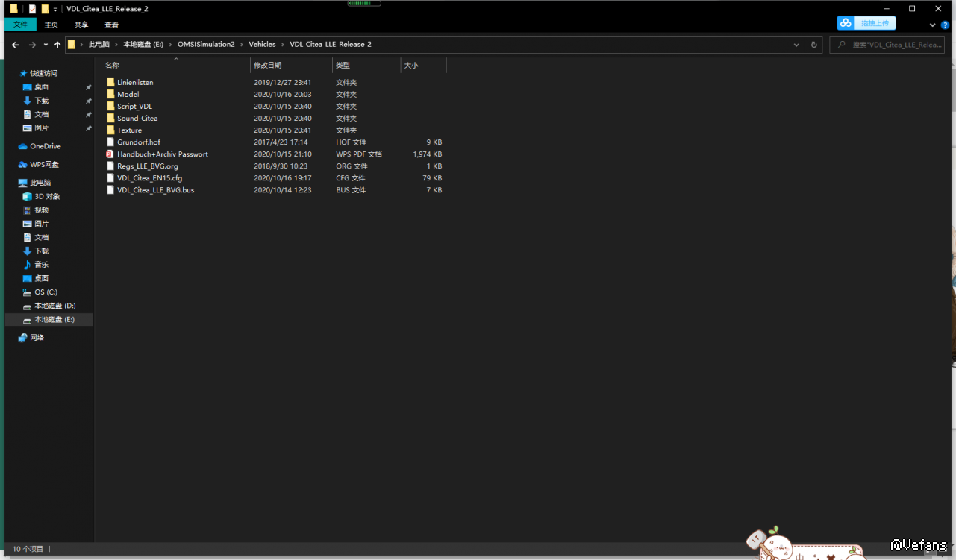Click 本地磁盘 (E:) in the address bar
956x560 pixels.
pyautogui.click(x=143, y=45)
